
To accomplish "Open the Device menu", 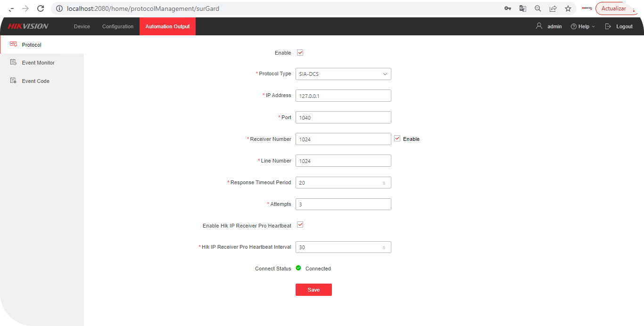I will point(82,26).
